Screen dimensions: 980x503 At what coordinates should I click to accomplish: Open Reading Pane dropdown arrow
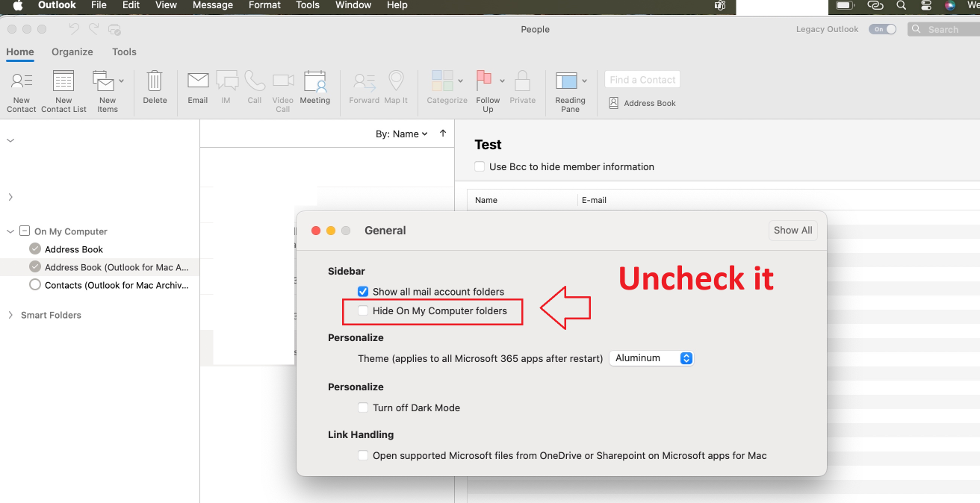pos(584,80)
